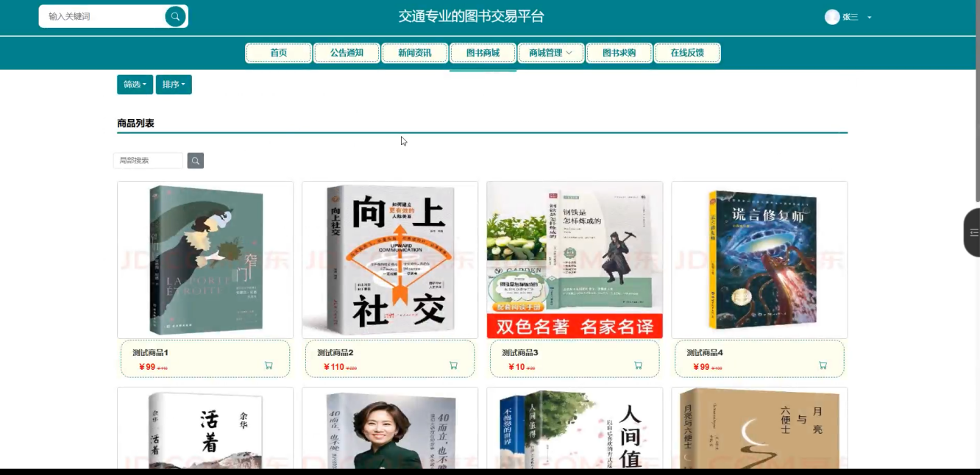Add 测试商品3 to cart via cart icon

(x=638, y=365)
